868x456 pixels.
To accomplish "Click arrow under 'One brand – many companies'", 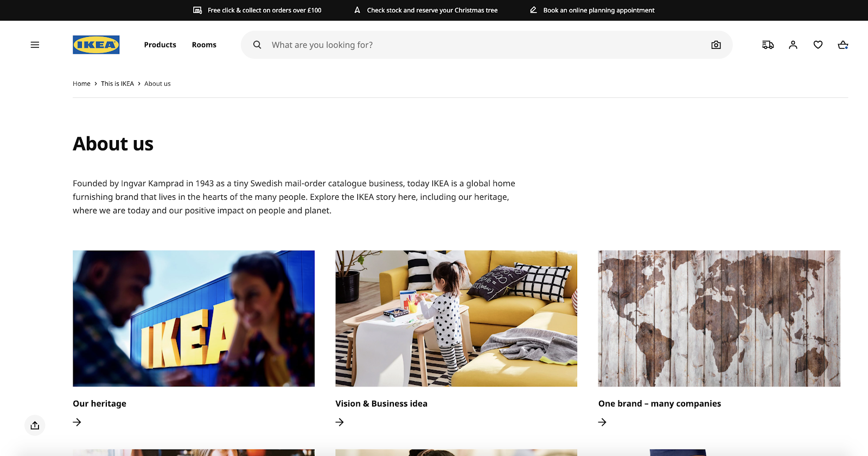I will point(602,422).
